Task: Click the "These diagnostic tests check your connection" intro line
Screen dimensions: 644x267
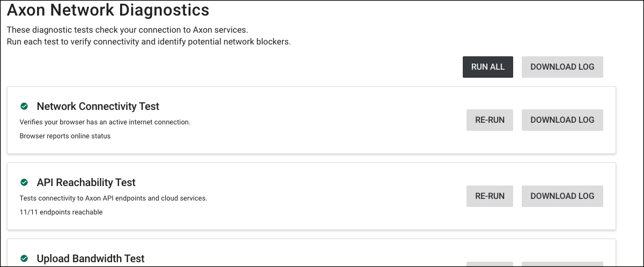Action: [x=127, y=30]
